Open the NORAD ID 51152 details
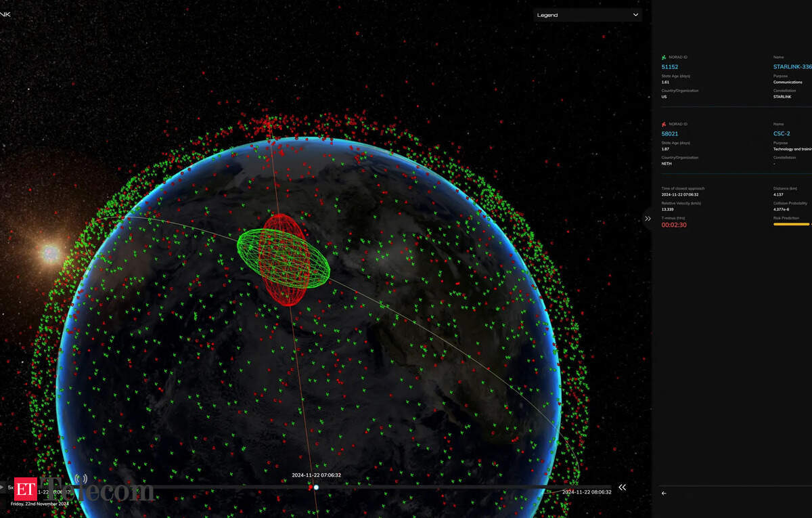 click(670, 66)
